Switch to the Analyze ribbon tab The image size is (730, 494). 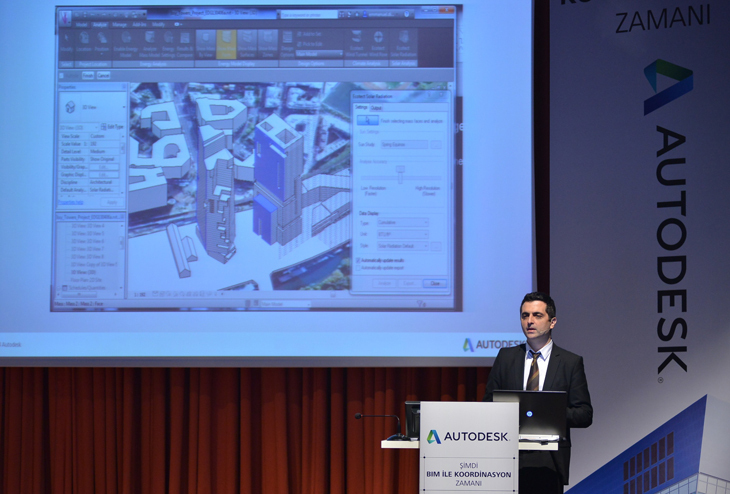click(100, 25)
